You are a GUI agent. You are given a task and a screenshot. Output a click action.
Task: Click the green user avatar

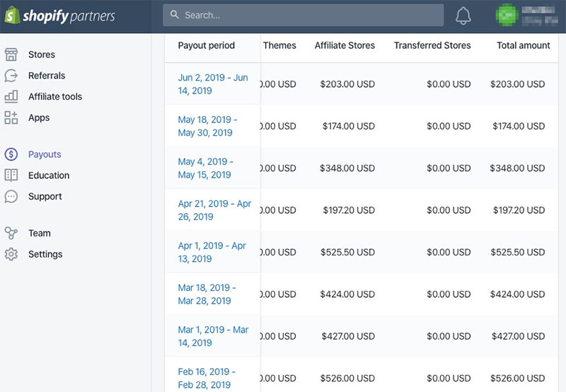click(507, 15)
